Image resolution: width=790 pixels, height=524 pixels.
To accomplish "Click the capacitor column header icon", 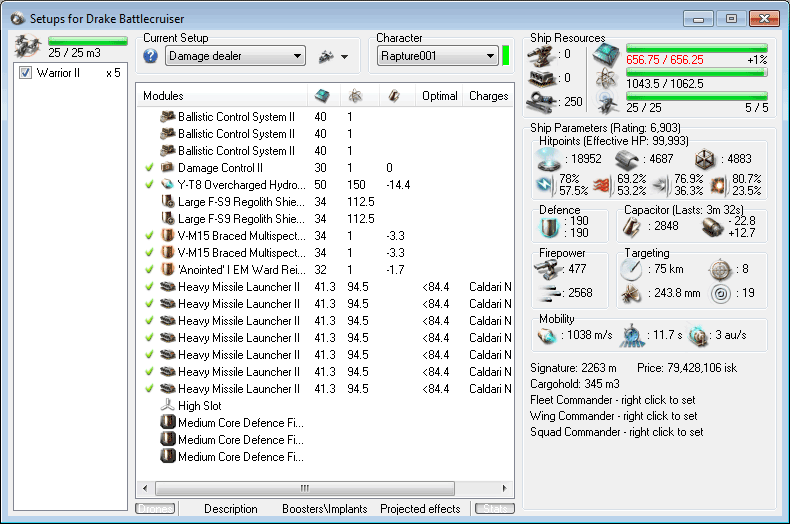I will click(x=394, y=96).
